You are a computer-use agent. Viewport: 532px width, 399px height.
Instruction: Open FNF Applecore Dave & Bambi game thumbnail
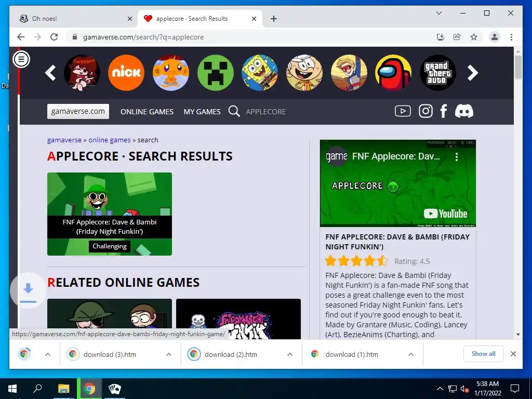pos(110,214)
